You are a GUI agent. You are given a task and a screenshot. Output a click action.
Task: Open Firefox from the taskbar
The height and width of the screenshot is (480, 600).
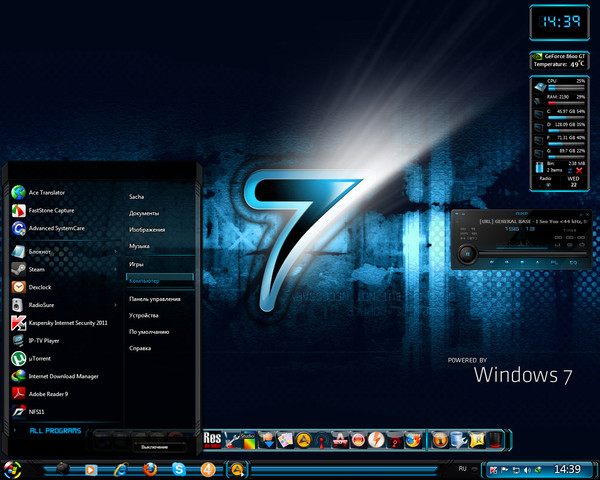coord(150,470)
